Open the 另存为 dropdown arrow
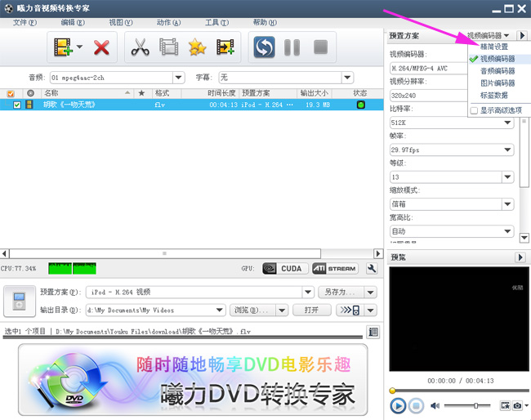This screenshot has height=420, width=531. (x=371, y=292)
